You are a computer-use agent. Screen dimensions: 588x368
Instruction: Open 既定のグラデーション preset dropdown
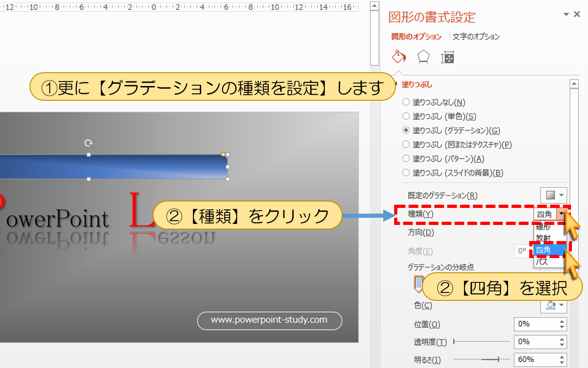(554, 195)
